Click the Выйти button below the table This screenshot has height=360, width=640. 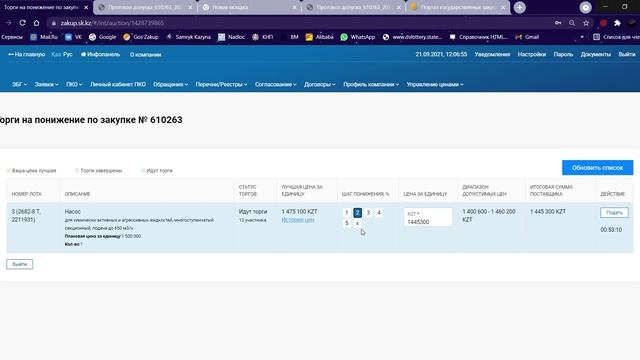[20, 264]
